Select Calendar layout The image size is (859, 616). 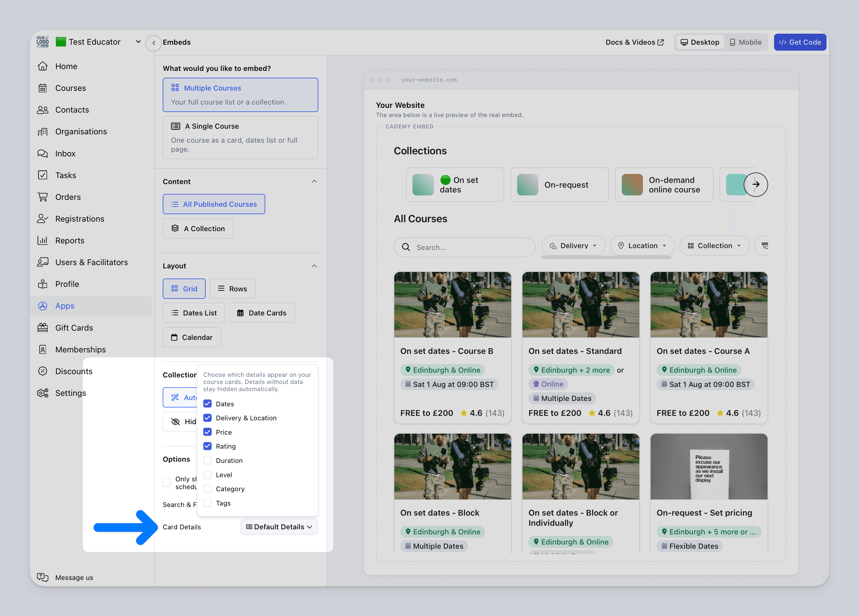192,337
